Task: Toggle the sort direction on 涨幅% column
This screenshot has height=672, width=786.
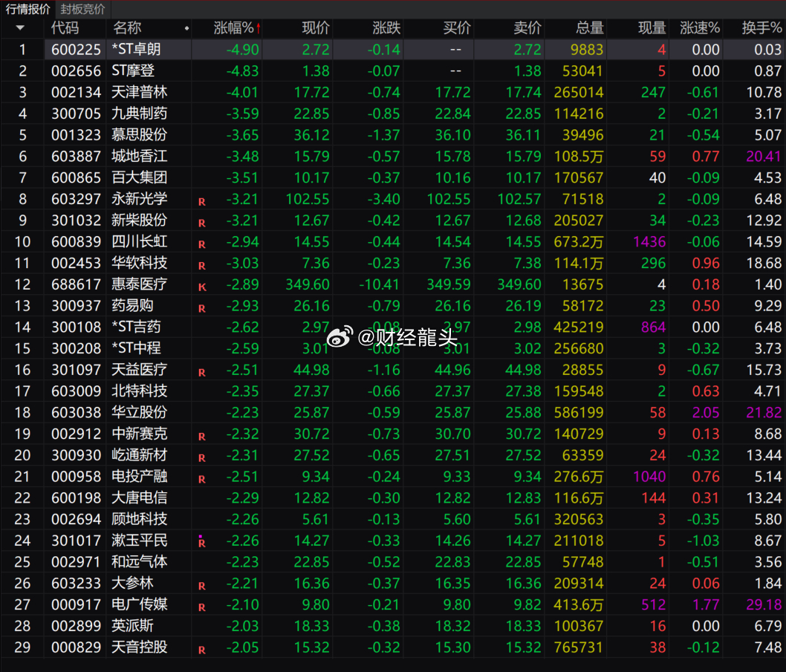Action: (238, 28)
